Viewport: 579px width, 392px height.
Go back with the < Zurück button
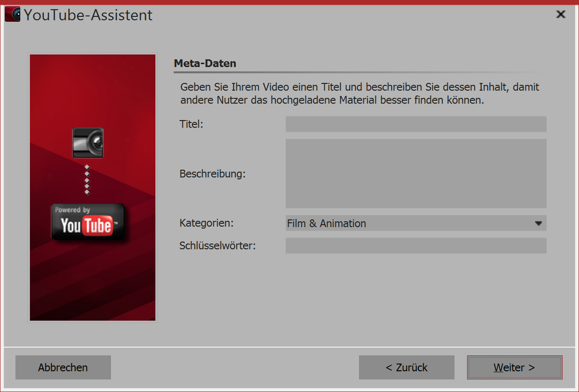(x=407, y=367)
